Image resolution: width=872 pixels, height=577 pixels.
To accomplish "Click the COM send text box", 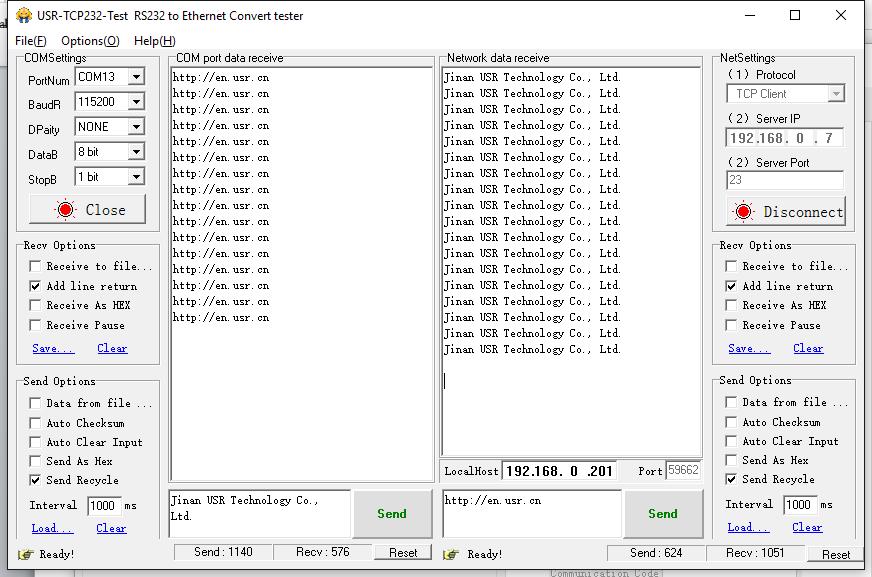I will pyautogui.click(x=260, y=514).
